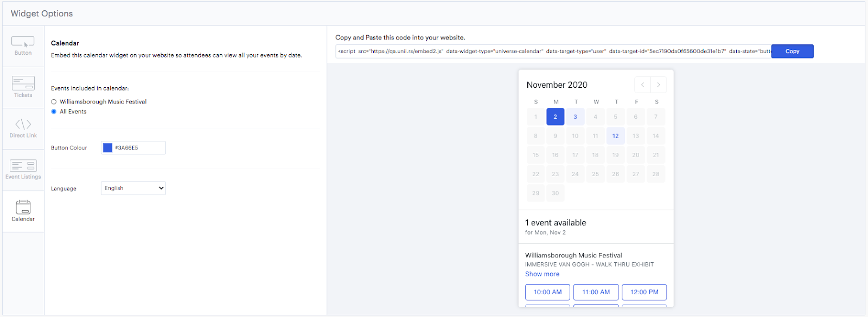
Task: Select the All Events radio option
Action: 54,112
